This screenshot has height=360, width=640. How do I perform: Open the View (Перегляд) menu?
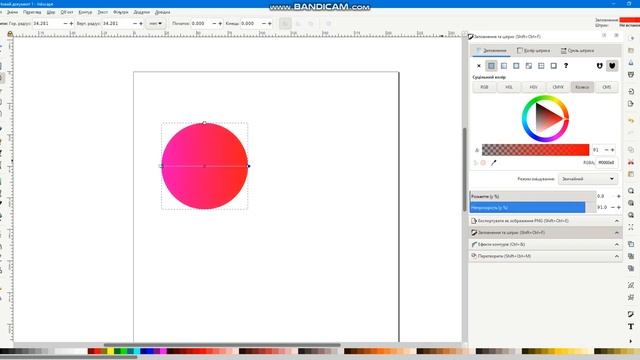[x=32, y=12]
